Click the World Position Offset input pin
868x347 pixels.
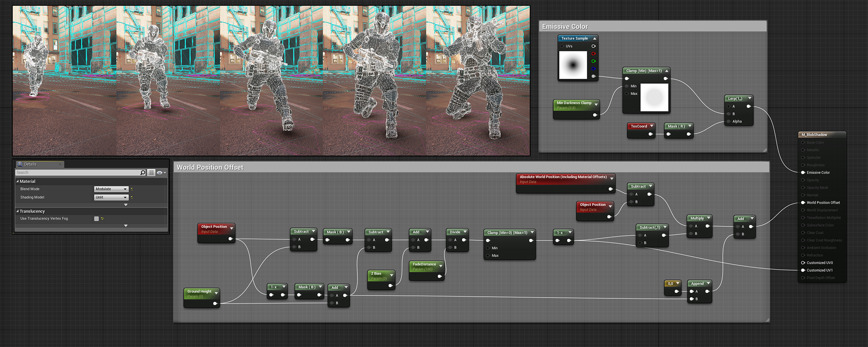click(x=803, y=203)
